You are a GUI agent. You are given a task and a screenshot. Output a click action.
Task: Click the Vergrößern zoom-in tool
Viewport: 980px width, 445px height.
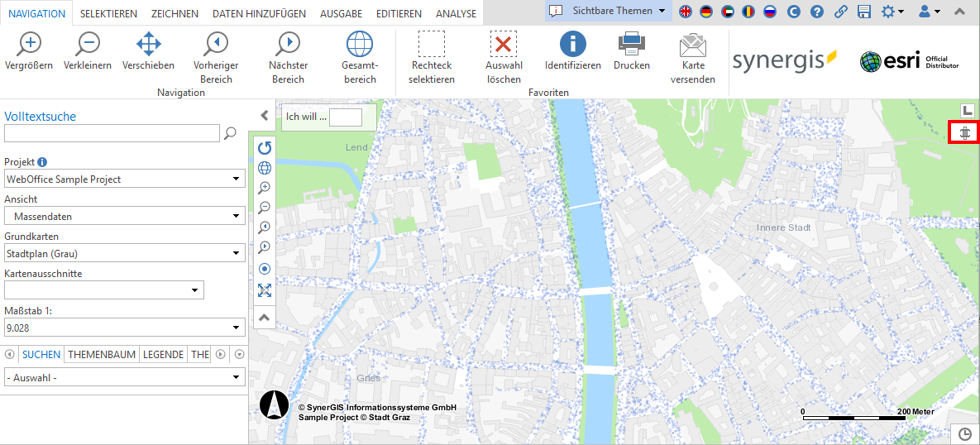click(x=29, y=44)
